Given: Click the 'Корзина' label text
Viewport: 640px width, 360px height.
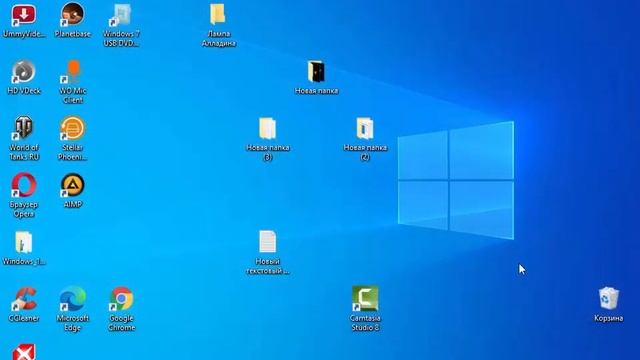Looking at the screenshot, I should 609,318.
